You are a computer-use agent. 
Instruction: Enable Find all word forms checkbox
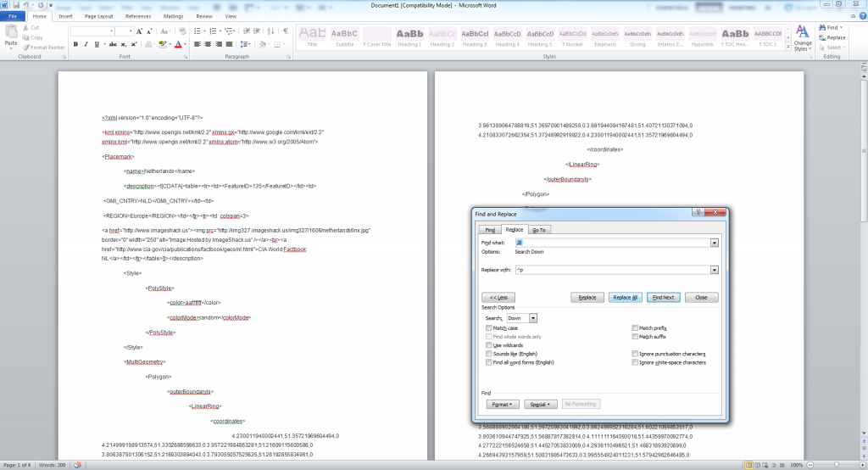tap(489, 362)
